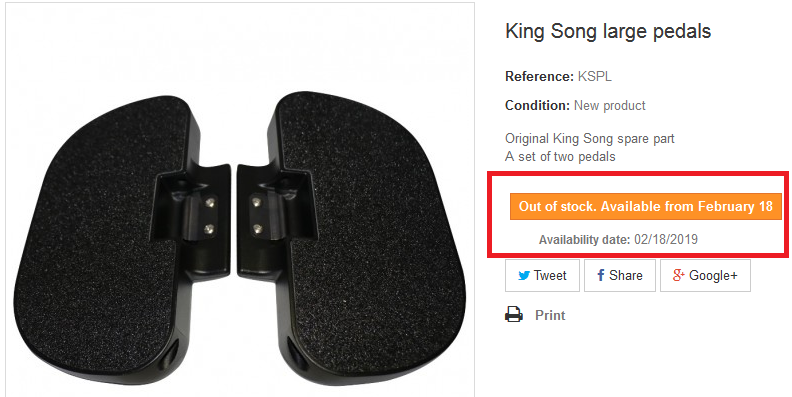Open the Print link
This screenshot has width=792, height=397.
pyautogui.click(x=550, y=315)
